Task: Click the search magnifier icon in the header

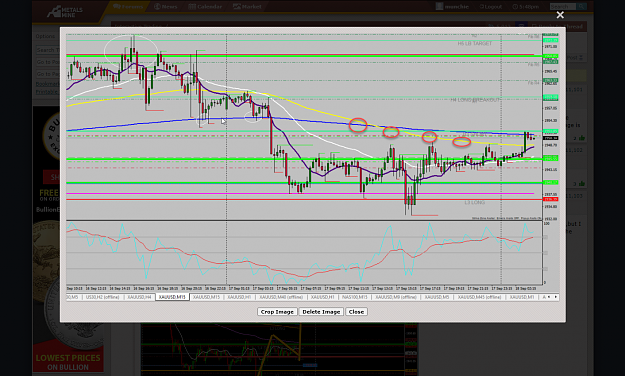Action: 582,6
